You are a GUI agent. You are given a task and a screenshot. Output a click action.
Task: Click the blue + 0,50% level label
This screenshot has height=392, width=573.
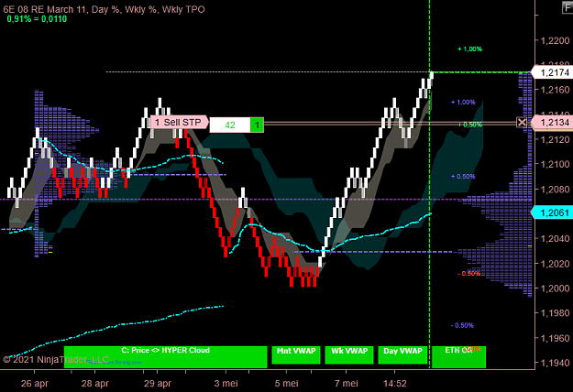[x=463, y=177]
